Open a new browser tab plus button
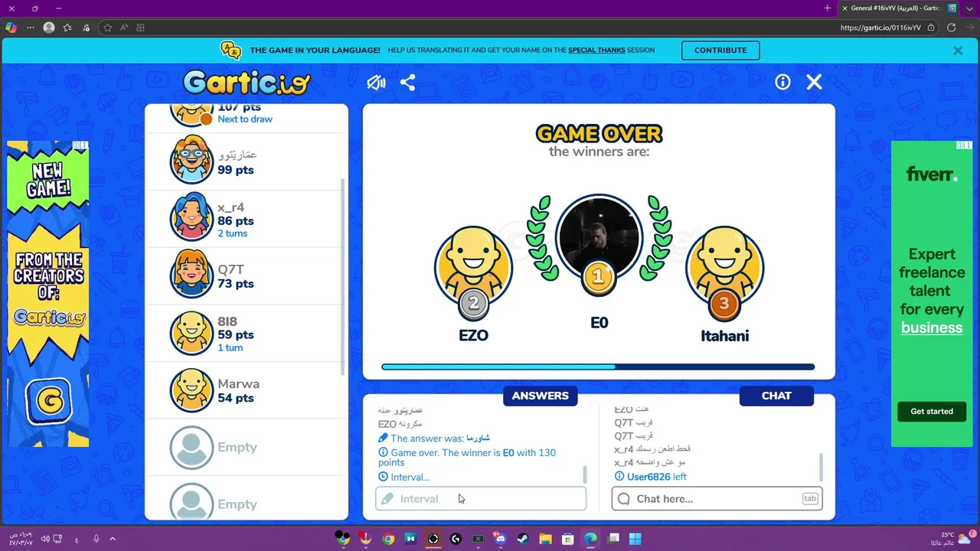The image size is (980, 551). (x=827, y=8)
